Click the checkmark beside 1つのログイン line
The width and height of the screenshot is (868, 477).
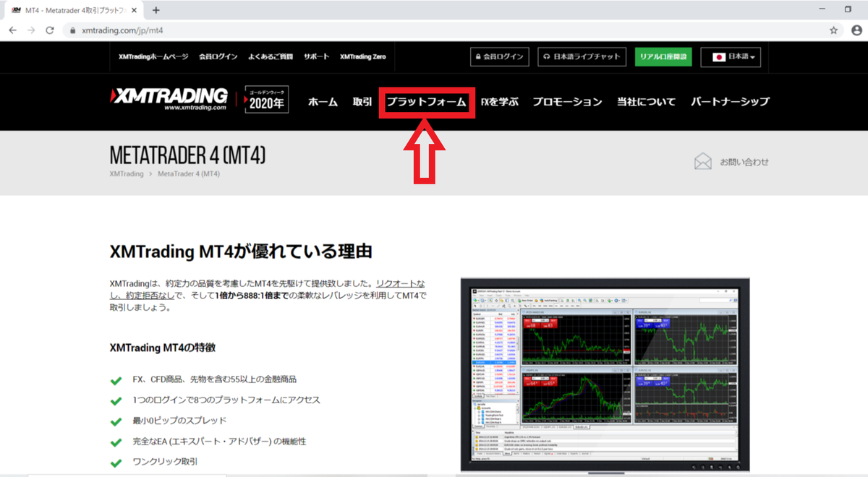tap(116, 400)
